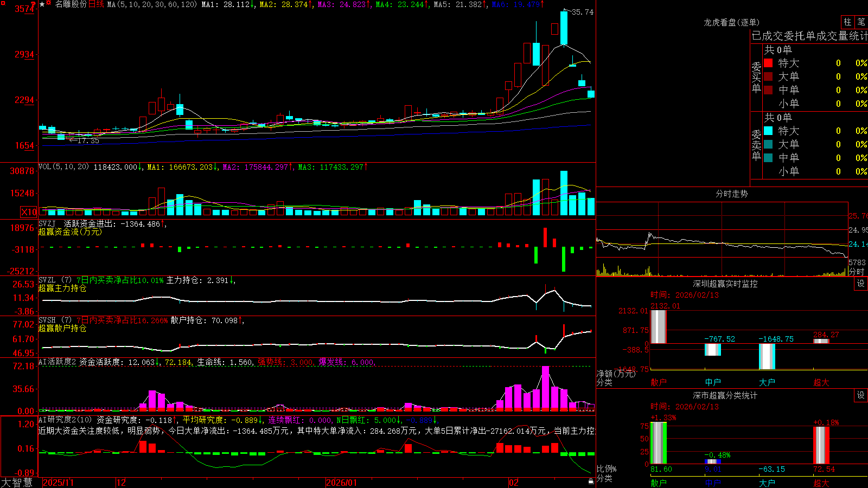Select the AI活跃度2 indicator name
The height and width of the screenshot is (488, 868).
coord(58,362)
